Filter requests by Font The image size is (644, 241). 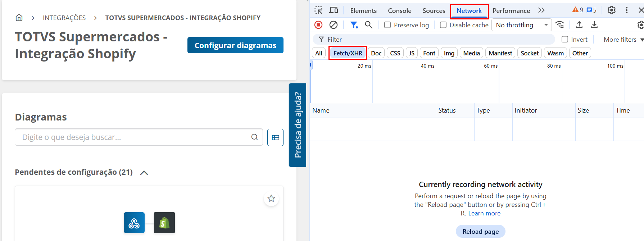(x=429, y=53)
